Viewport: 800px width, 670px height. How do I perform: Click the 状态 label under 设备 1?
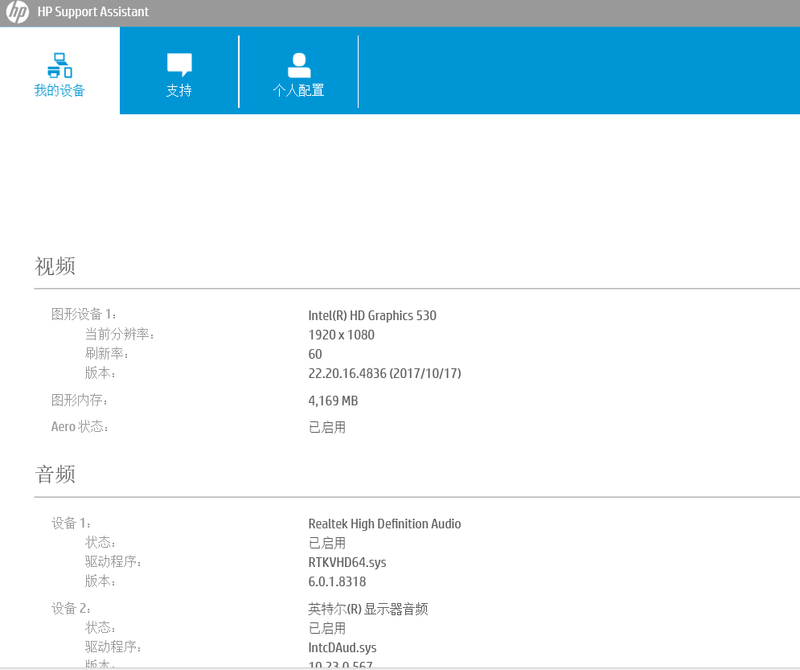point(101,542)
